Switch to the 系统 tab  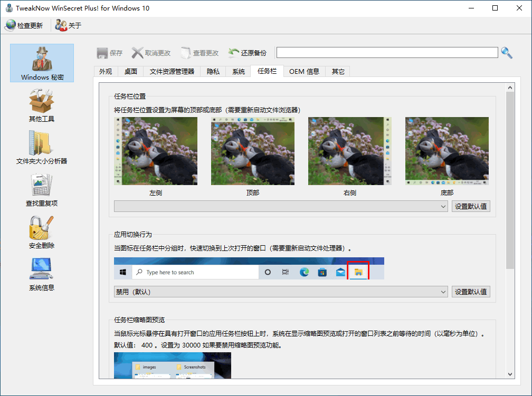pyautogui.click(x=239, y=72)
